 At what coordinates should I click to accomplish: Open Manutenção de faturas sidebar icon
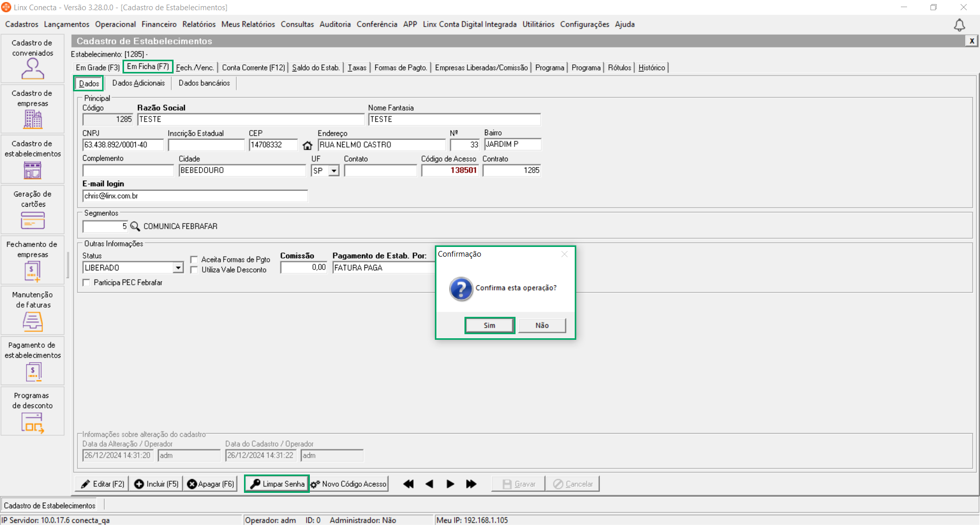click(33, 311)
